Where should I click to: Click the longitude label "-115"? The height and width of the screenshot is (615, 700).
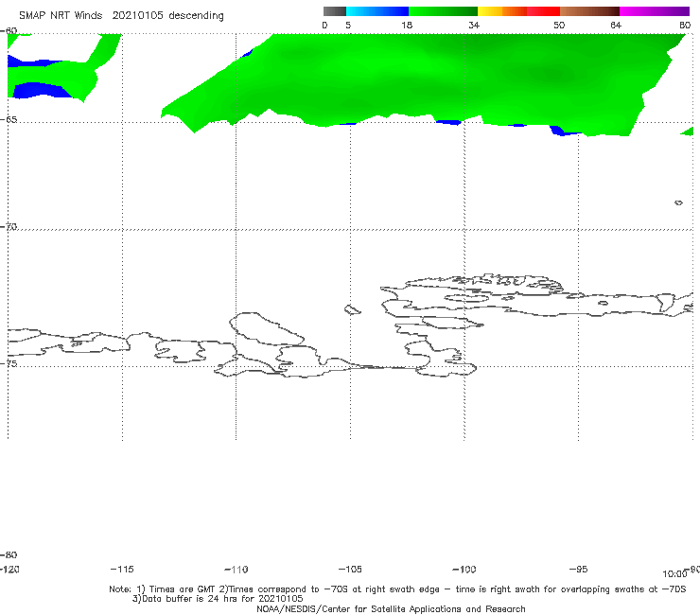(x=122, y=569)
